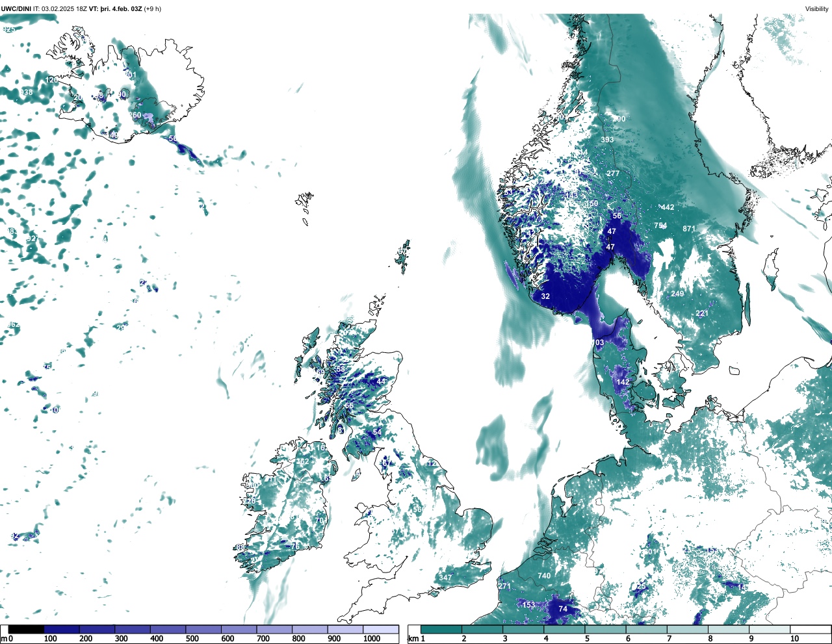832x644 pixels.
Task: Select the 1–2 km dark teal legend swatch
Action: click(441, 630)
